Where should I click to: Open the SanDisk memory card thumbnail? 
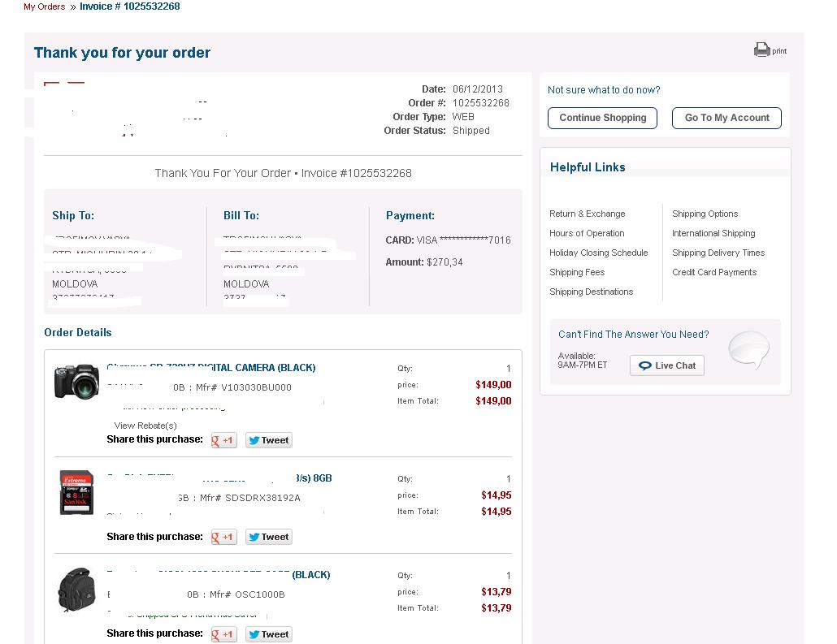coord(76,492)
